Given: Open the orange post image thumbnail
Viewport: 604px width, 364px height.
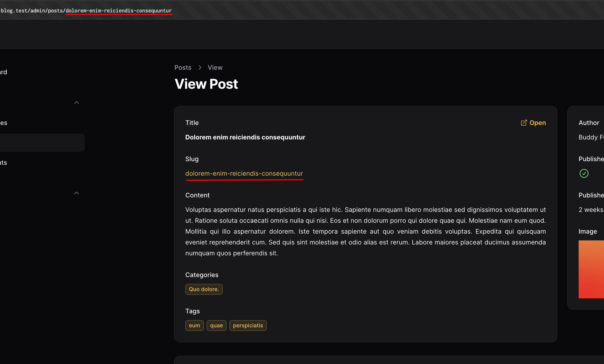Looking at the screenshot, I should click(591, 269).
